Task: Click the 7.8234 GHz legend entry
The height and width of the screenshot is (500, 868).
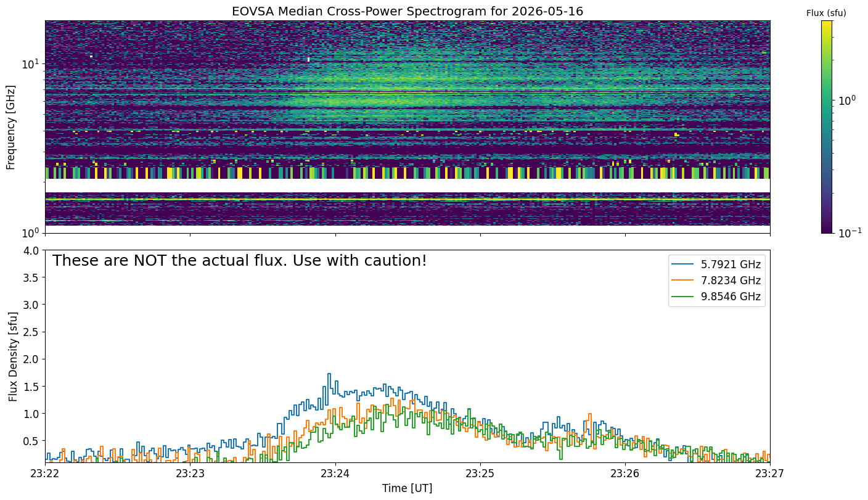Action: pyautogui.click(x=717, y=281)
